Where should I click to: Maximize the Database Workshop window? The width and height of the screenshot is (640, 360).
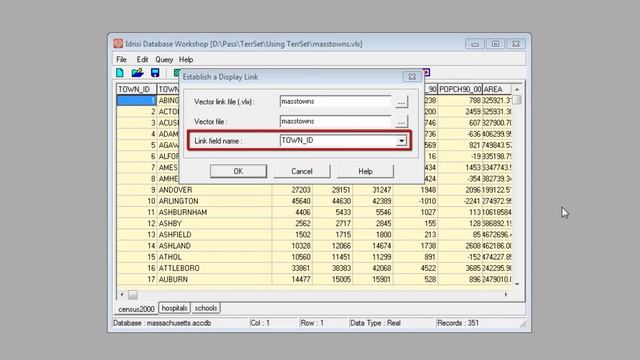click(x=495, y=44)
